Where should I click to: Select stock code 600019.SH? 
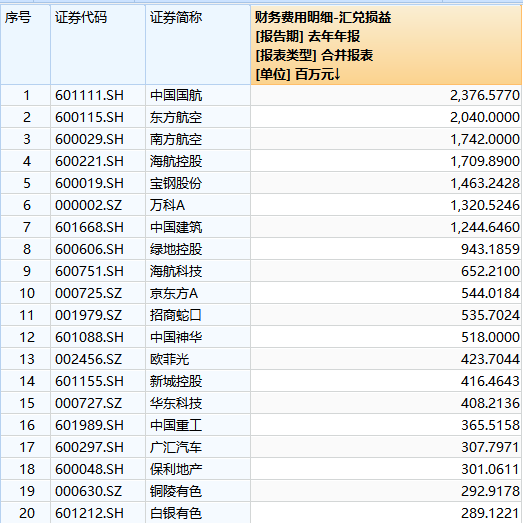[x=89, y=183]
